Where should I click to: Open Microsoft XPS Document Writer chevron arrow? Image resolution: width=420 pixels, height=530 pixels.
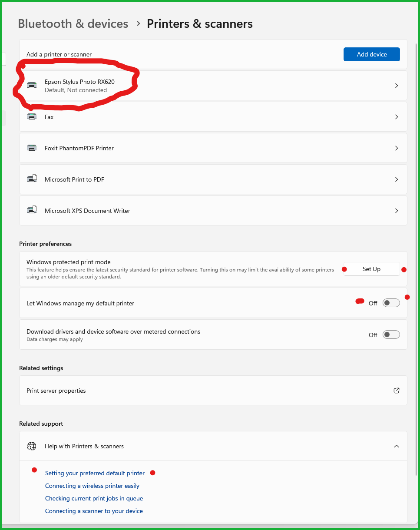coord(397,211)
